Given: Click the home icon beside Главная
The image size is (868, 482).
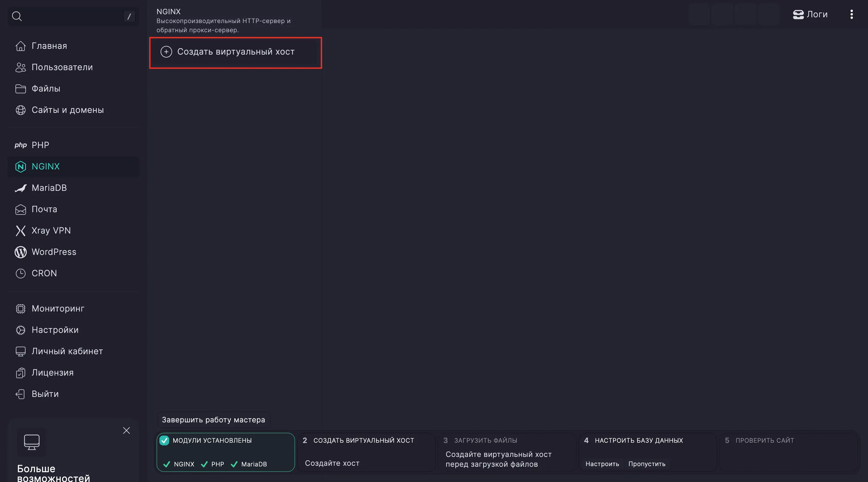Looking at the screenshot, I should 20,46.
